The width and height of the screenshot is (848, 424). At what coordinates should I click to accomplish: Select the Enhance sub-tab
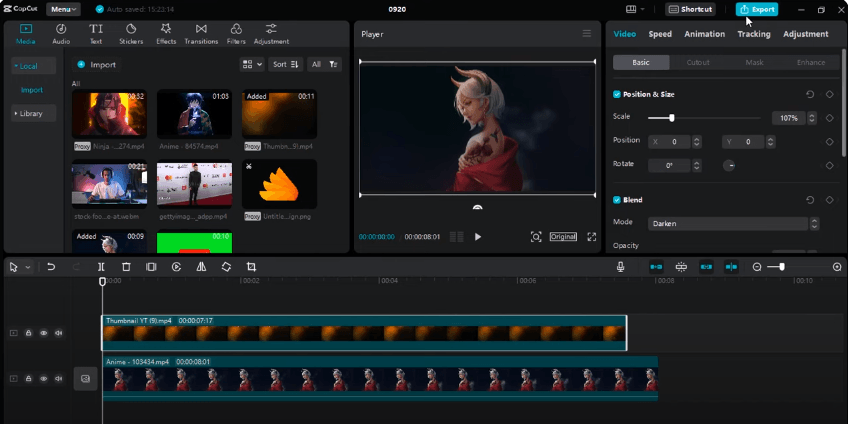[x=811, y=62]
